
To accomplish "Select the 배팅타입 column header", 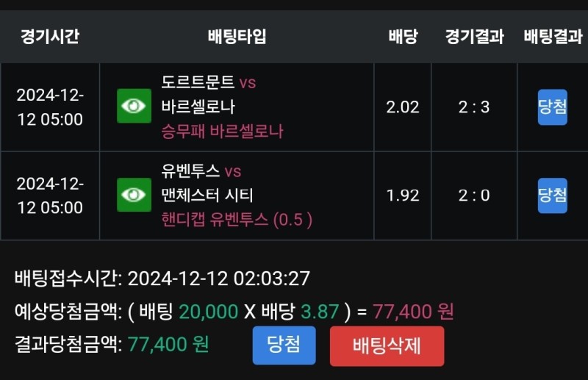I will click(237, 36).
